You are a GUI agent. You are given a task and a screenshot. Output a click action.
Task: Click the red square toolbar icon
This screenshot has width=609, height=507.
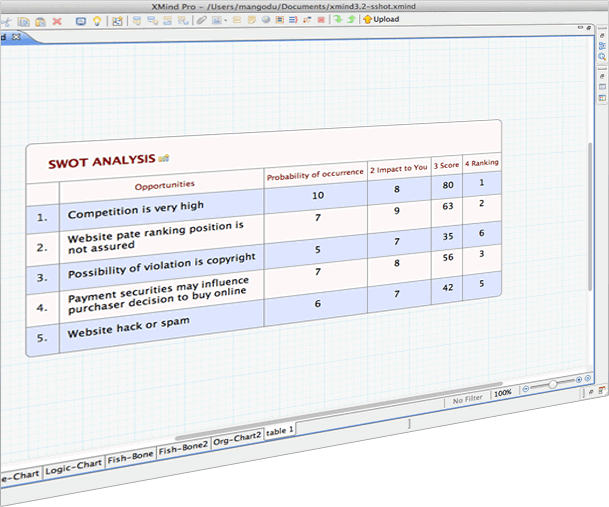coord(321,19)
